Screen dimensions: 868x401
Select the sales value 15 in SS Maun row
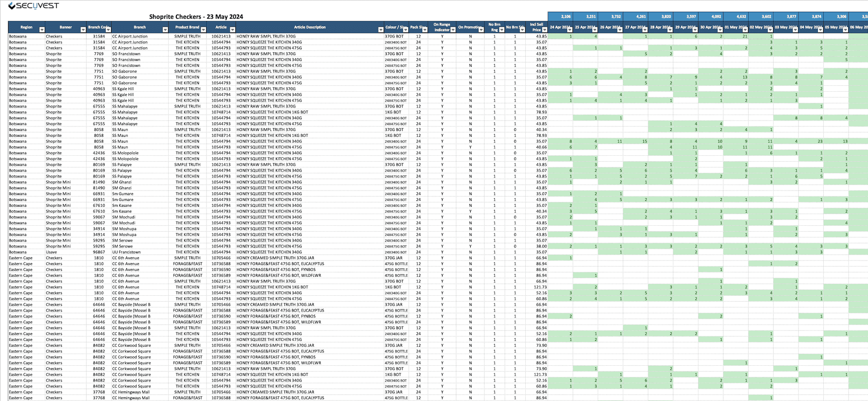click(x=645, y=141)
